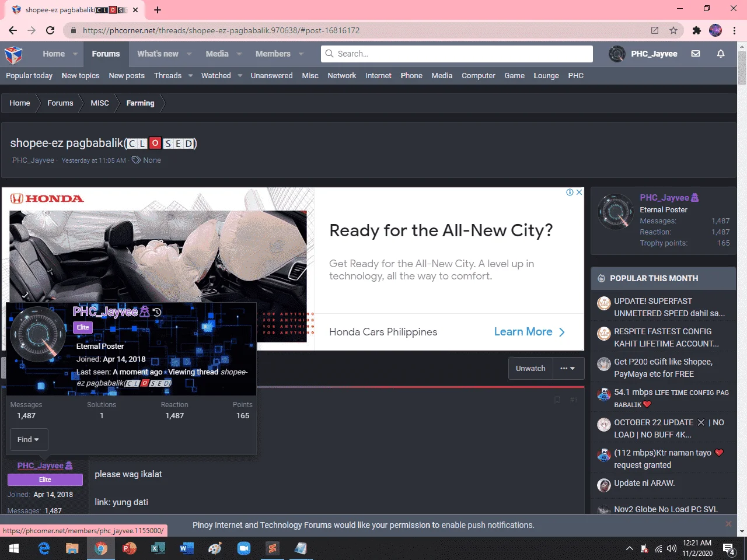747x560 pixels.
Task: Expand the Watched sub-nav dropdown arrow
Action: point(240,76)
